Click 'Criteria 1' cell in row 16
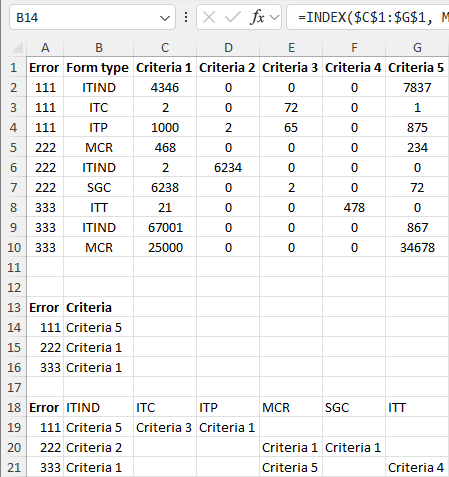 coord(99,368)
